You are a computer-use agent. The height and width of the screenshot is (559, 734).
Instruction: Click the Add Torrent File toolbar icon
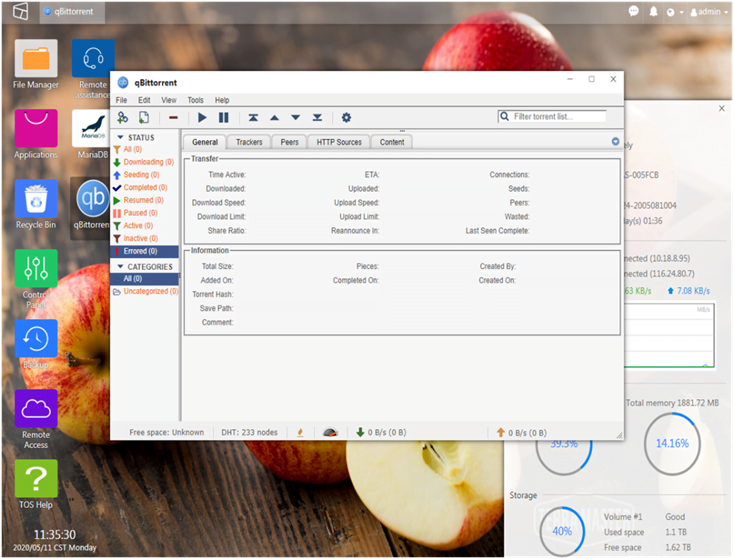click(144, 118)
